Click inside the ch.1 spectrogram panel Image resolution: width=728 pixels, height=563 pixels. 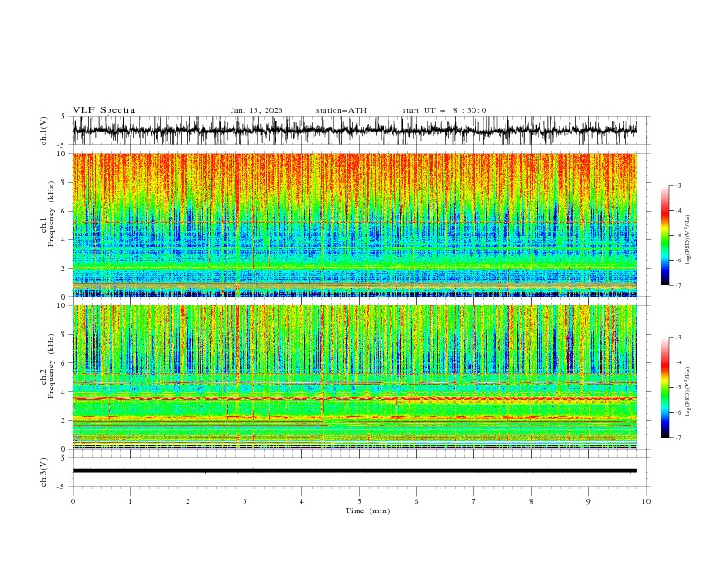[354, 224]
